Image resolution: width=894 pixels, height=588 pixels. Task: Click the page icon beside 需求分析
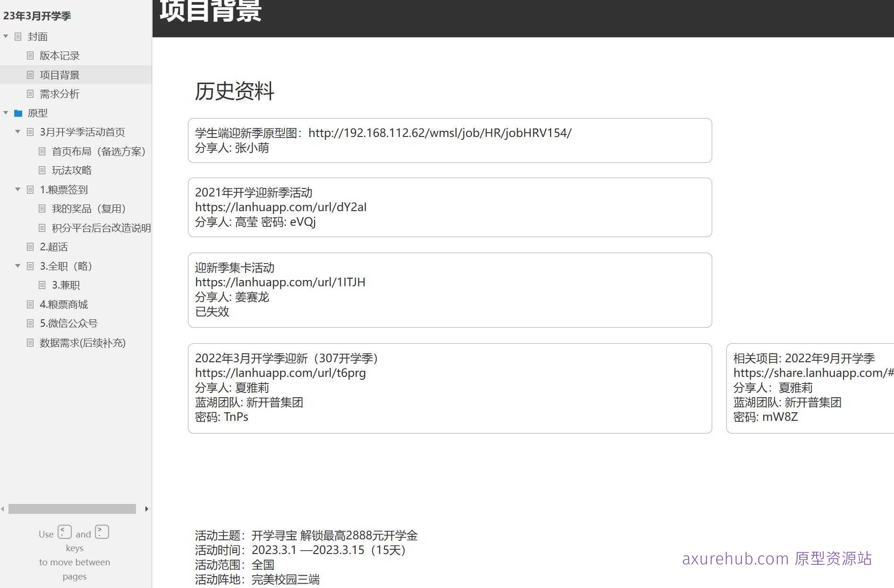tap(30, 94)
